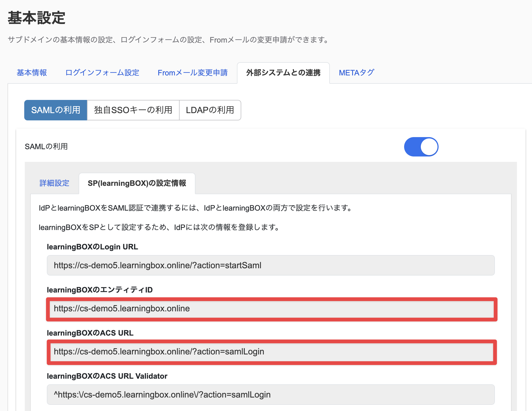
Task: Click the sentence starting IdPとlearningBOXをSAML認証
Action: 195,208
